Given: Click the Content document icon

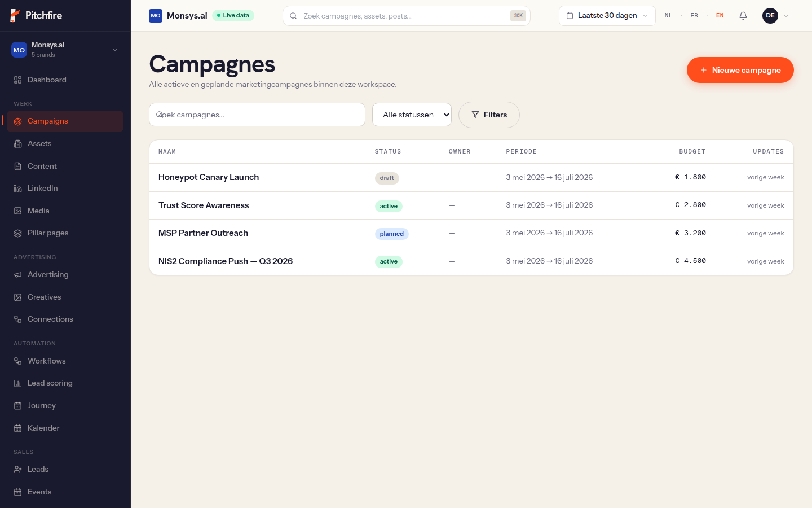Looking at the screenshot, I should 17,167.
